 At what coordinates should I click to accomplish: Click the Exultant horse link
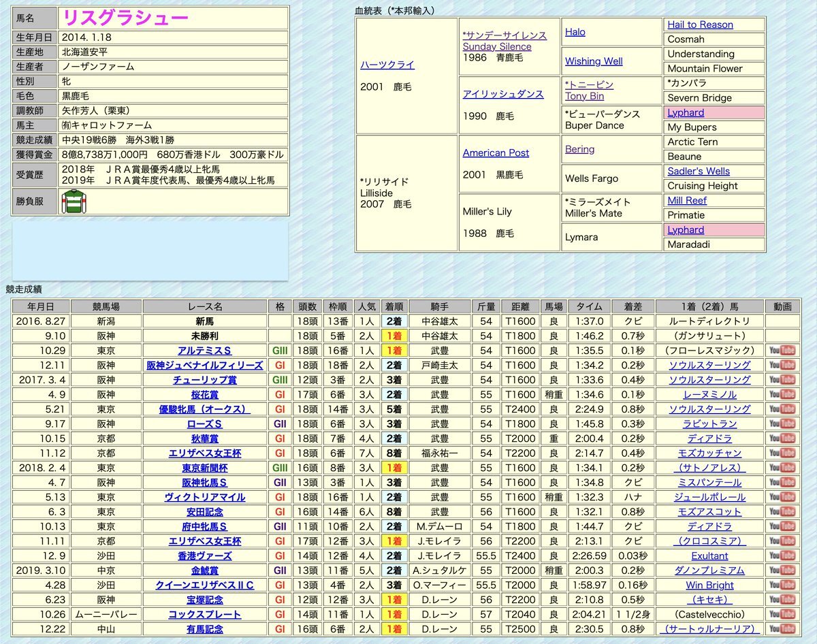pyautogui.click(x=709, y=556)
